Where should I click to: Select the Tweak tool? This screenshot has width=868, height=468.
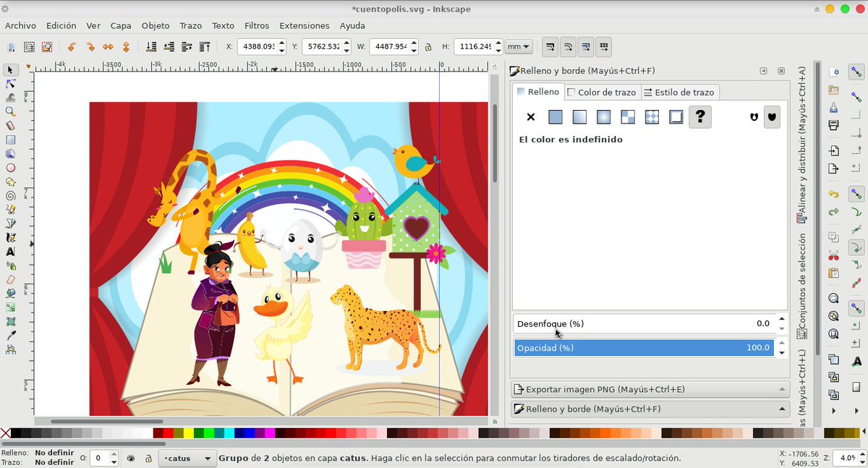coord(11,98)
